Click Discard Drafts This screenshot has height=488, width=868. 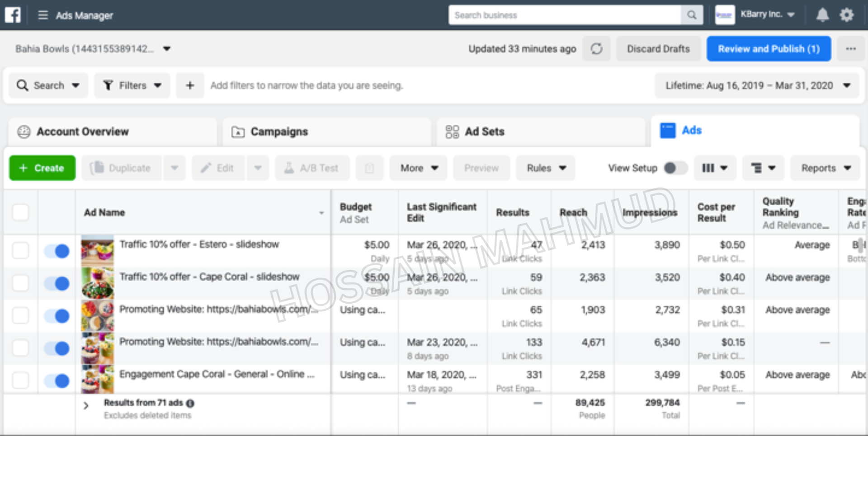click(658, 49)
